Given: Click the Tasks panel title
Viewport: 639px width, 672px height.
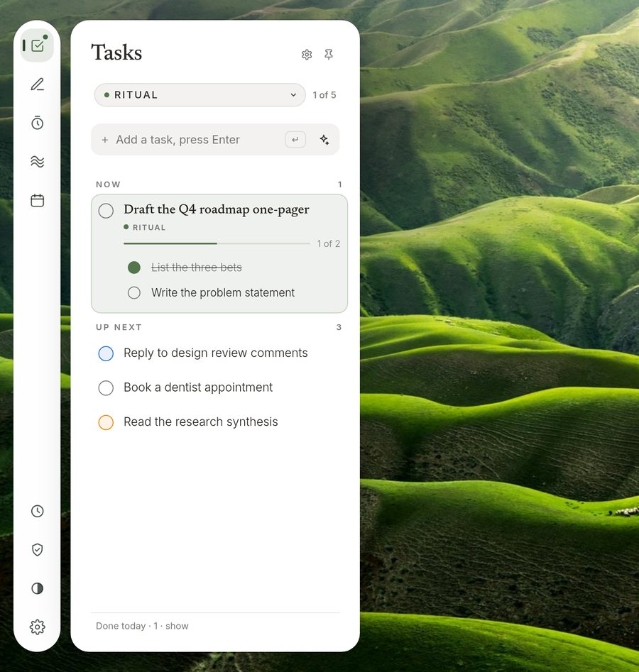Looking at the screenshot, I should click(x=116, y=53).
